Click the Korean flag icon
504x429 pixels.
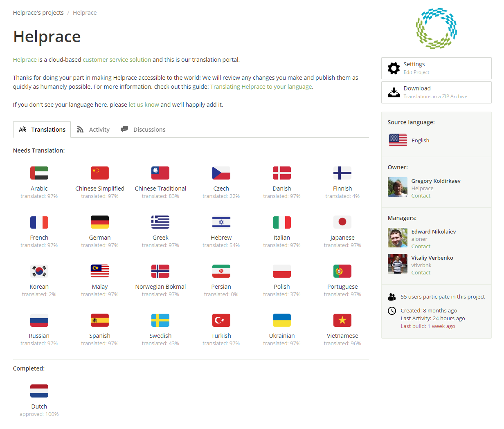click(x=39, y=271)
